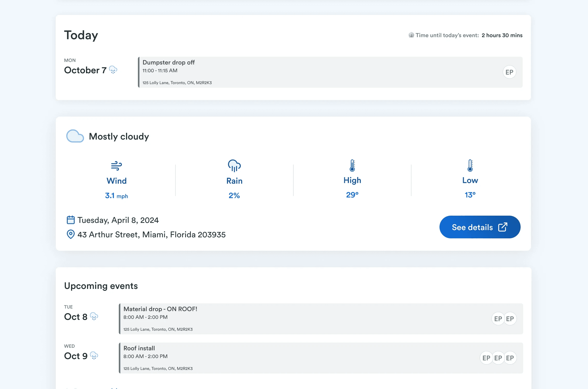Click the third EP badge on the Roof install event
The height and width of the screenshot is (389, 588).
tap(509, 358)
